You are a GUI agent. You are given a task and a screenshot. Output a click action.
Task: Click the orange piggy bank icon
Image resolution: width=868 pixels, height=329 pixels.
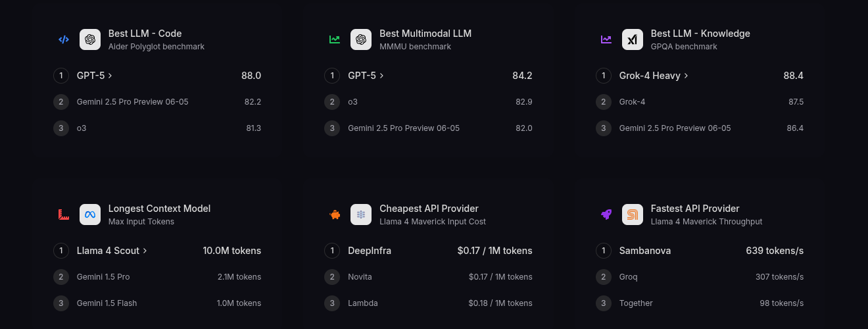[x=335, y=215]
